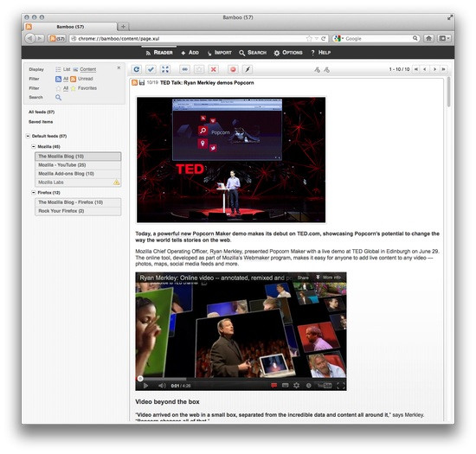
Task: Click the YouTube video settings gear
Action: click(x=296, y=386)
